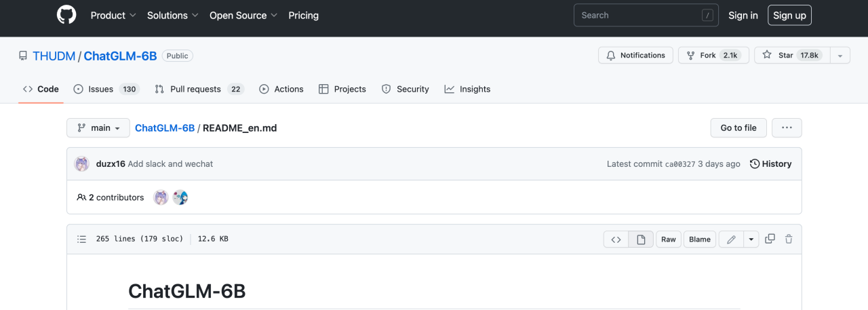Expand the Product menu
The height and width of the screenshot is (310, 868).
pos(113,15)
